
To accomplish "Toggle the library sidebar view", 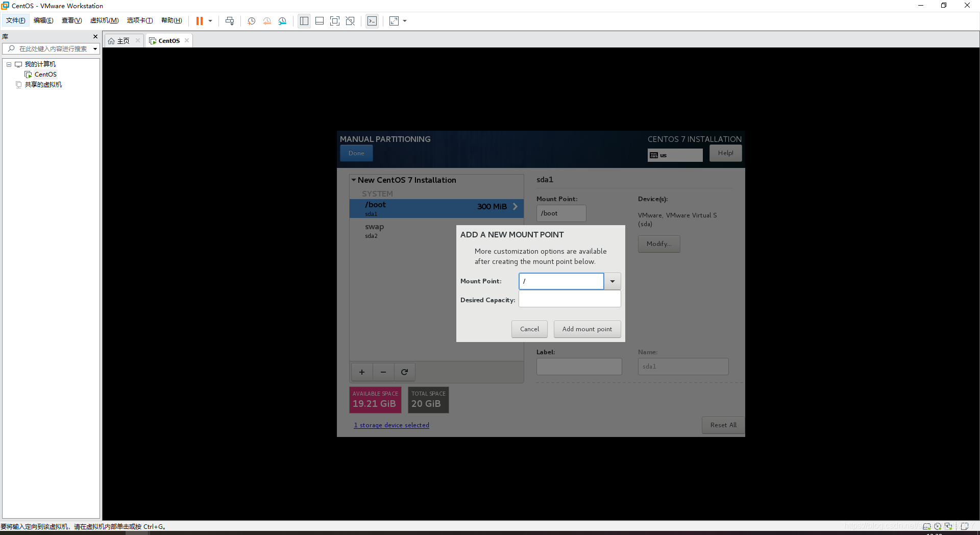I will click(x=304, y=21).
